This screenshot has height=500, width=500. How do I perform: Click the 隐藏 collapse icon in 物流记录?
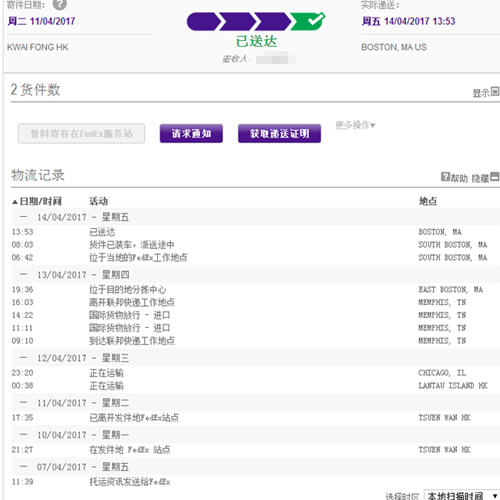pyautogui.click(x=495, y=177)
